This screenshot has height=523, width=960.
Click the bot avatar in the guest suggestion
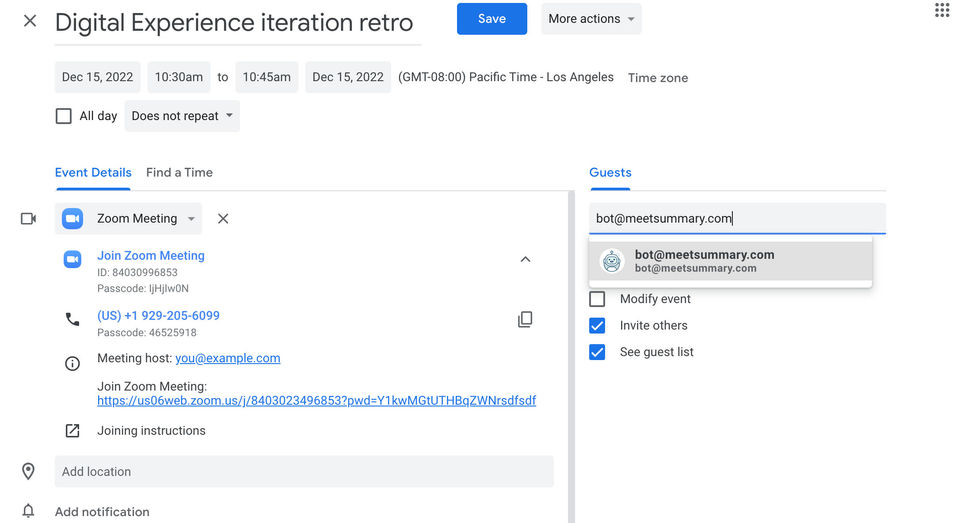[612, 261]
